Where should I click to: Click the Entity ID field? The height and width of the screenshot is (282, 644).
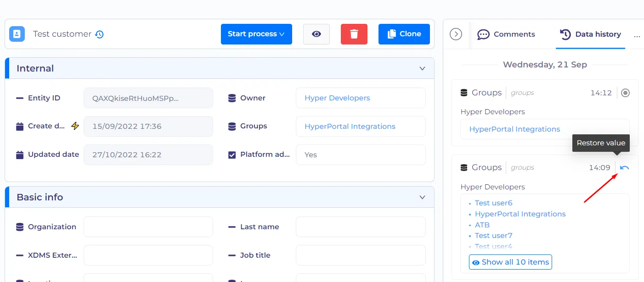[148, 98]
